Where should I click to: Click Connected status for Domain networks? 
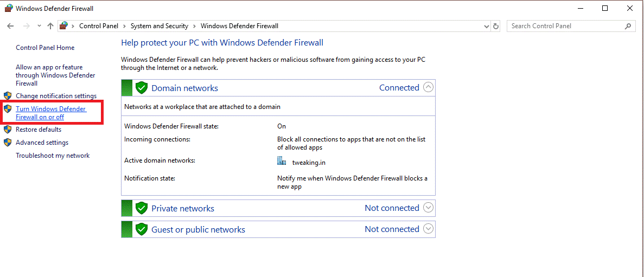(x=399, y=87)
